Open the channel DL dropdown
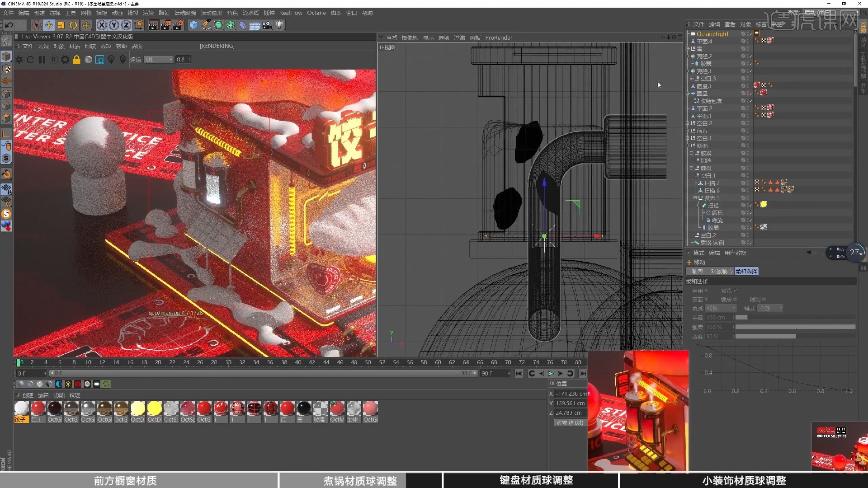The width and height of the screenshot is (868, 488). coord(159,60)
